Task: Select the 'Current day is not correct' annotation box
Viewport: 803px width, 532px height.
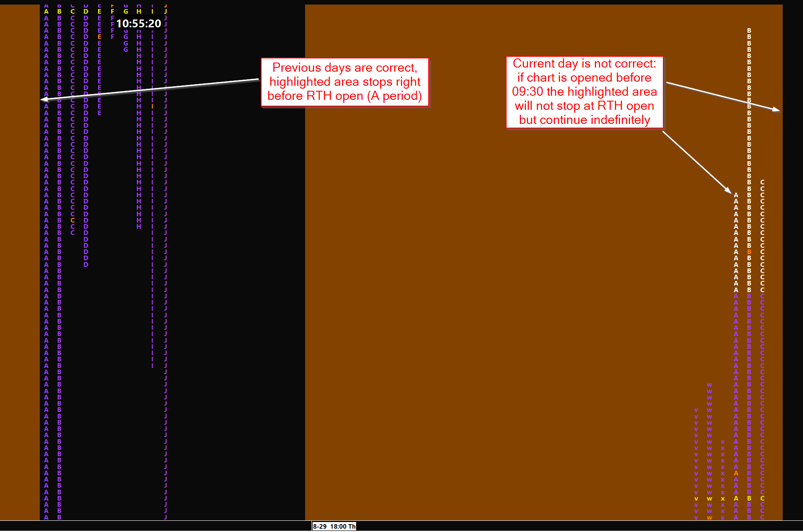Action: (584, 92)
